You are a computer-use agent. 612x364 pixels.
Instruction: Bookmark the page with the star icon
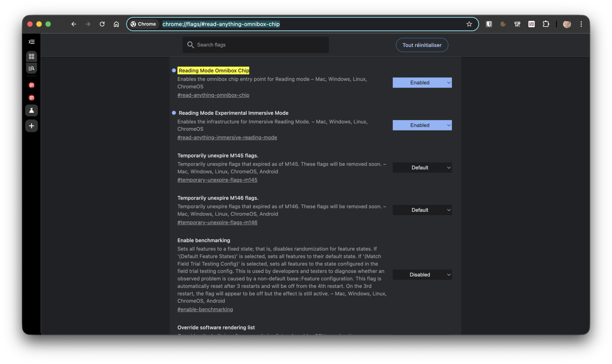pos(469,24)
